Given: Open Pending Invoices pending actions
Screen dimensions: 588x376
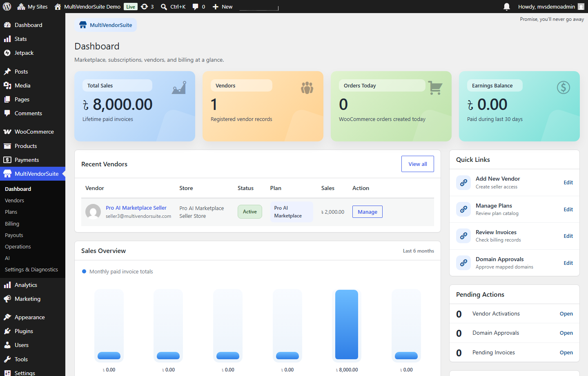Looking at the screenshot, I should (566, 352).
